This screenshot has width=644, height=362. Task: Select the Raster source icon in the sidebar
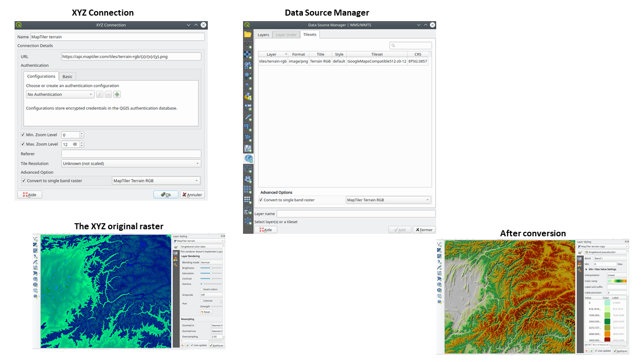[248, 55]
